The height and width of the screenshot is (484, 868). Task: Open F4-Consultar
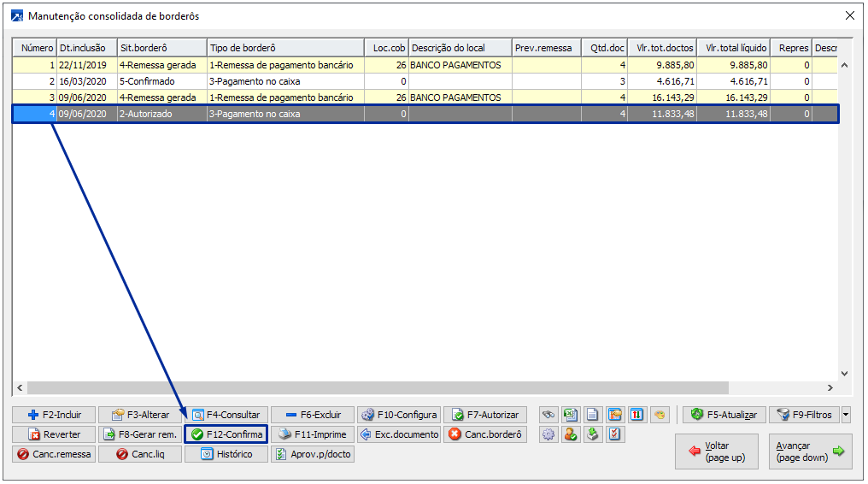tap(226, 415)
